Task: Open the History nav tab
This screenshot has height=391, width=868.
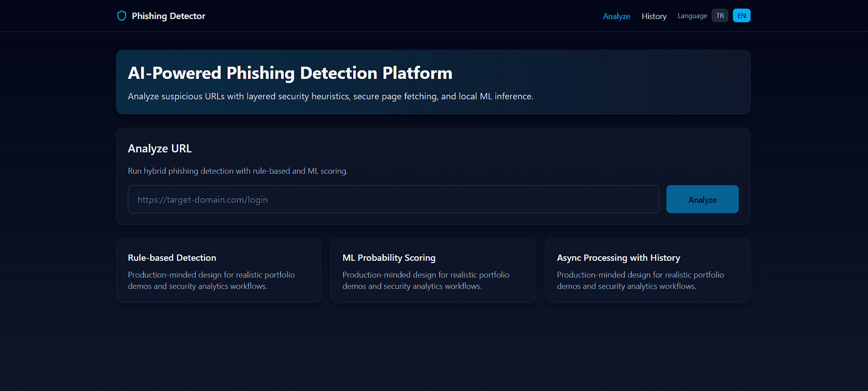Action: [654, 16]
